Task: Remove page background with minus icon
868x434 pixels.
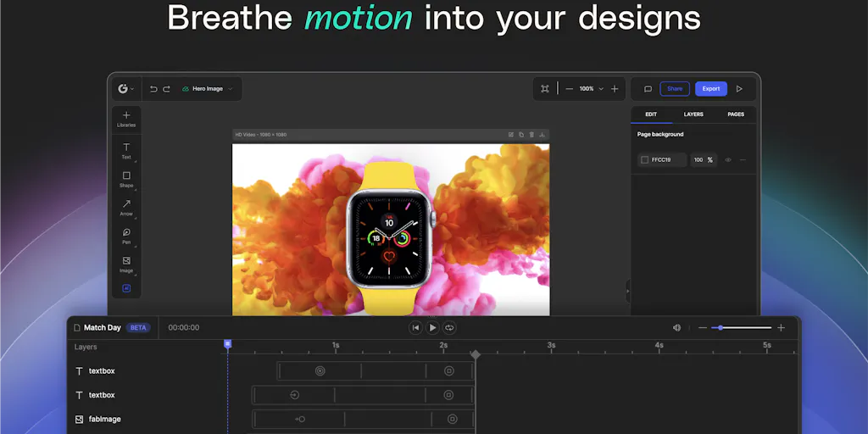Action: [x=743, y=160]
